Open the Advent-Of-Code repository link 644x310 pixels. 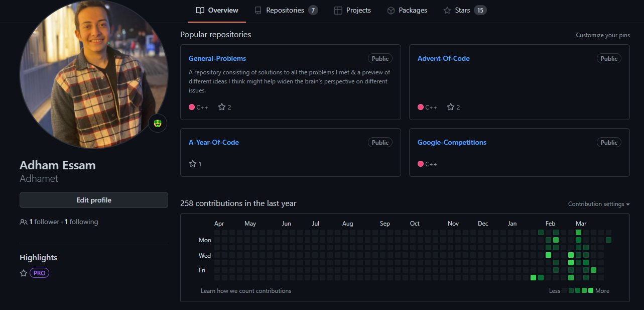(443, 58)
